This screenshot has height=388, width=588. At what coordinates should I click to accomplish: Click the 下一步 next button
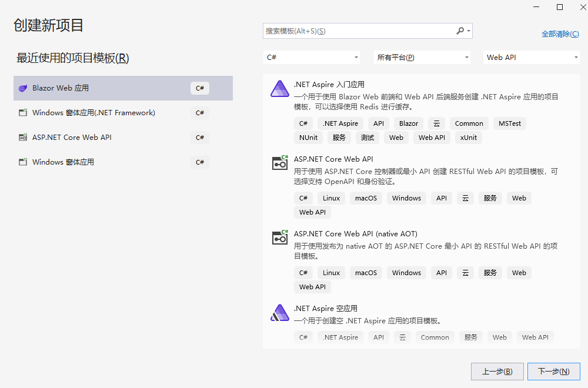click(553, 372)
